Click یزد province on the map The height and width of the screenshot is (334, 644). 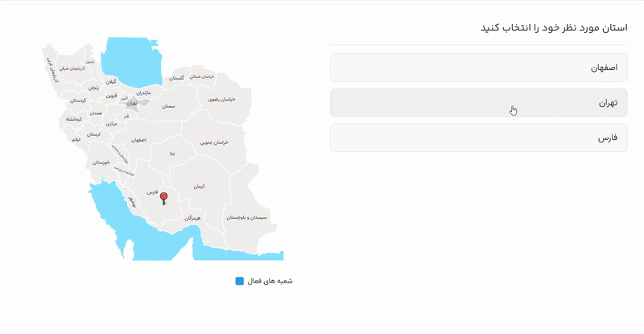tap(171, 151)
